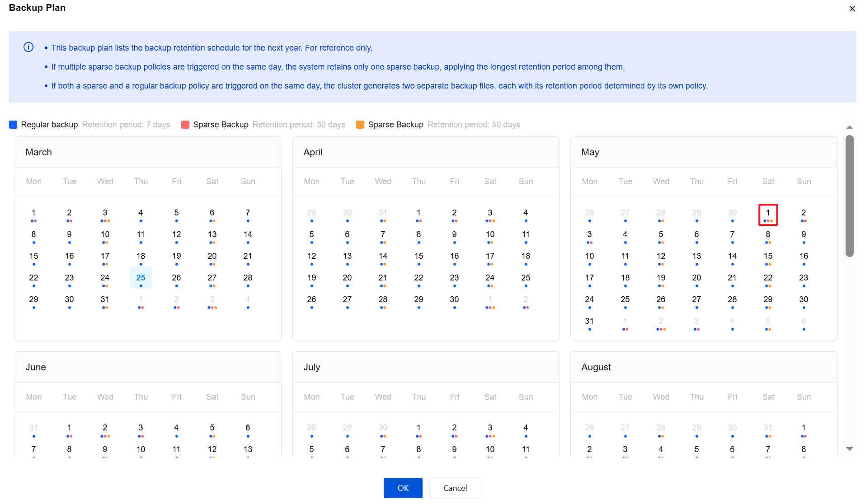The width and height of the screenshot is (865, 504).
Task: Pick March 3 with three backup dots
Action: point(105,213)
